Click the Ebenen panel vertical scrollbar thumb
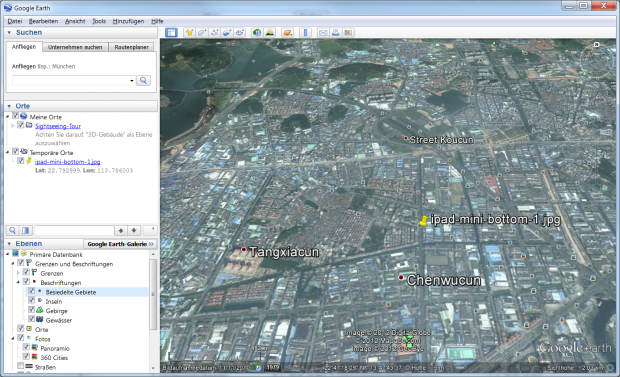Screen dimensions: 620x377 (x=153, y=294)
